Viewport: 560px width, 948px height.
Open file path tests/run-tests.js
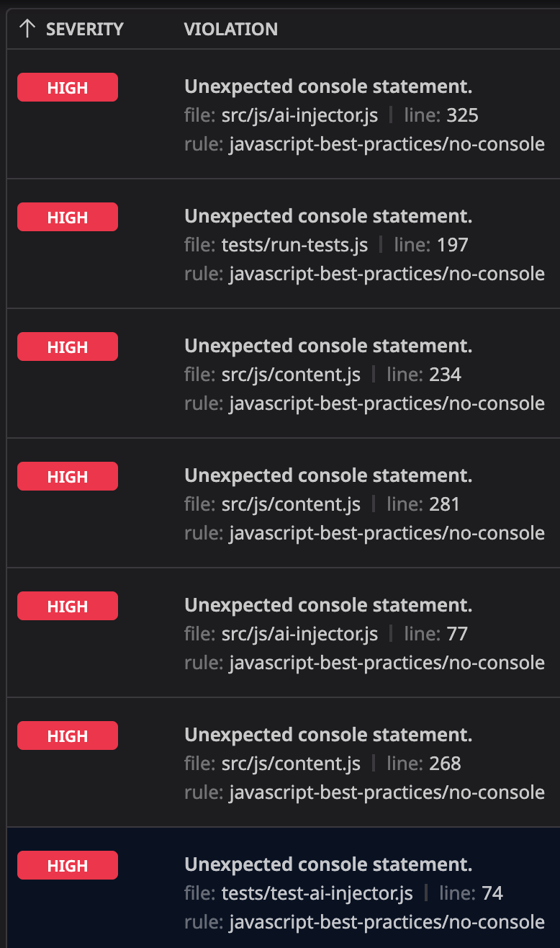[x=294, y=245]
